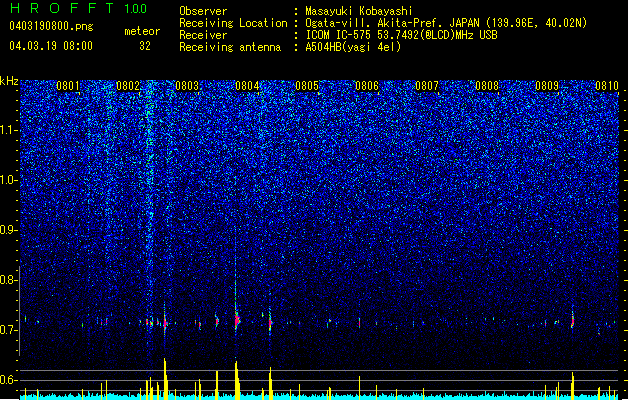Image resolution: width=629 pixels, height=400 pixels.
Task: Select the file name 0403190800.png
Action: pos(51,26)
